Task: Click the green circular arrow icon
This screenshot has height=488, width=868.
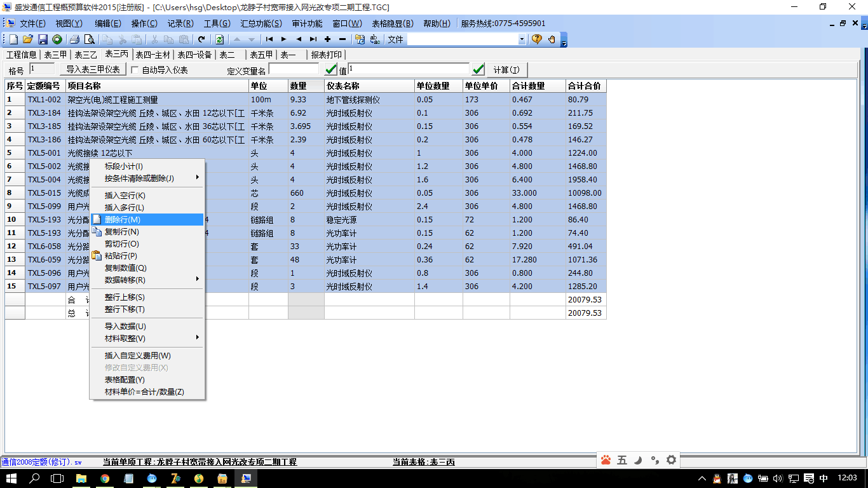Action: (57, 39)
